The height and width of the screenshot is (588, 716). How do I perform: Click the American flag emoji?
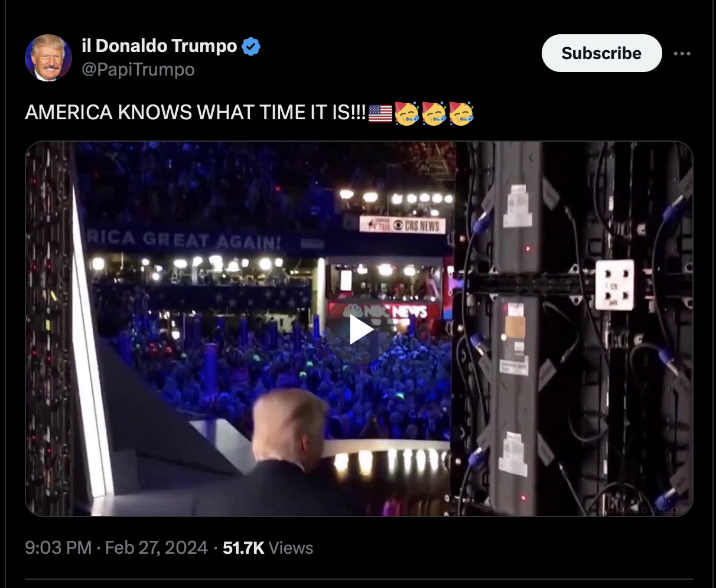[380, 113]
